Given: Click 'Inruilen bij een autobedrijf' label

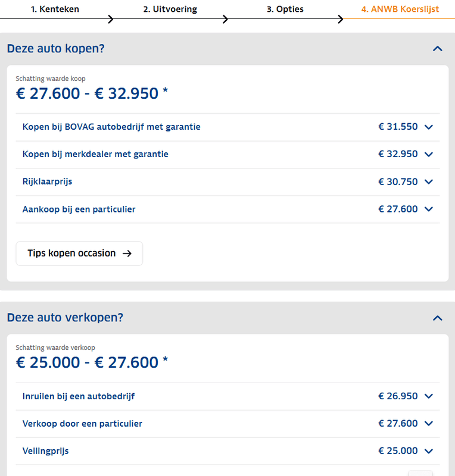Looking at the screenshot, I should (79, 396).
